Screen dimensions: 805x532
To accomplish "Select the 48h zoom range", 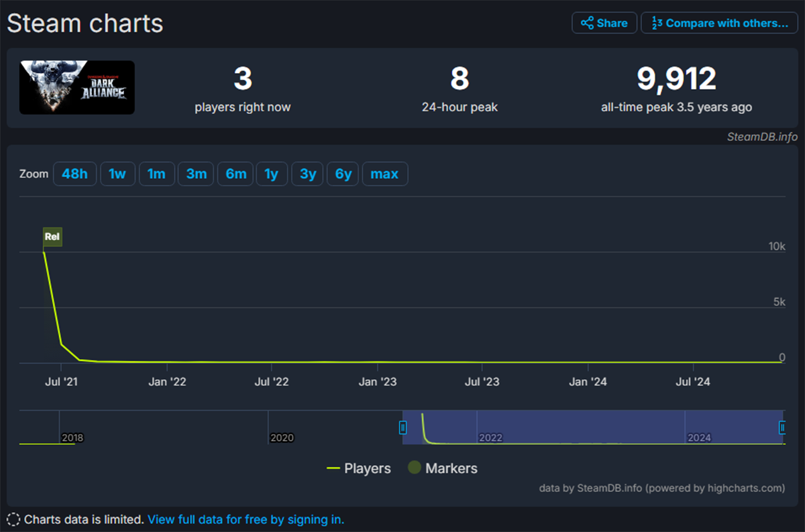I will click(74, 174).
